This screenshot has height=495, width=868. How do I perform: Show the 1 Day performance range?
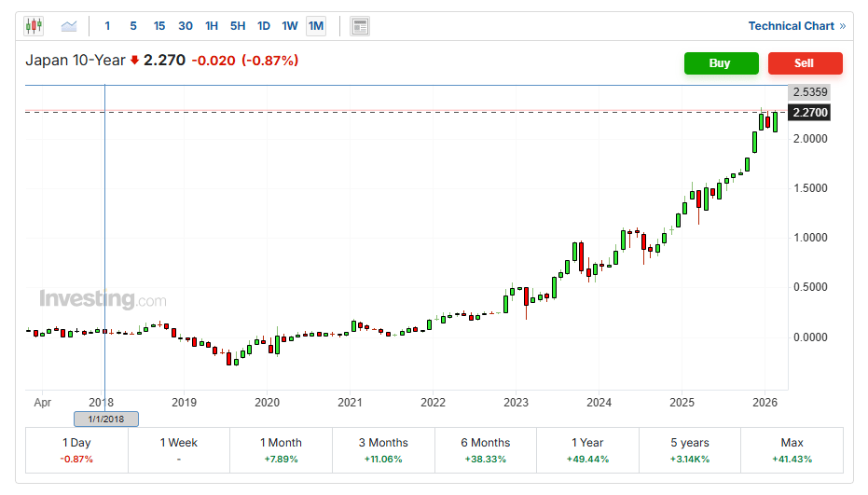click(77, 450)
